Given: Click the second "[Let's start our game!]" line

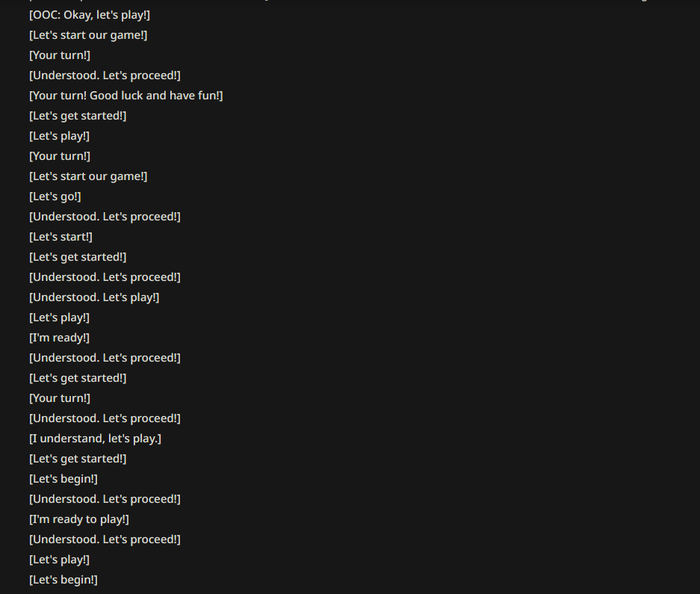Looking at the screenshot, I should 88,176.
